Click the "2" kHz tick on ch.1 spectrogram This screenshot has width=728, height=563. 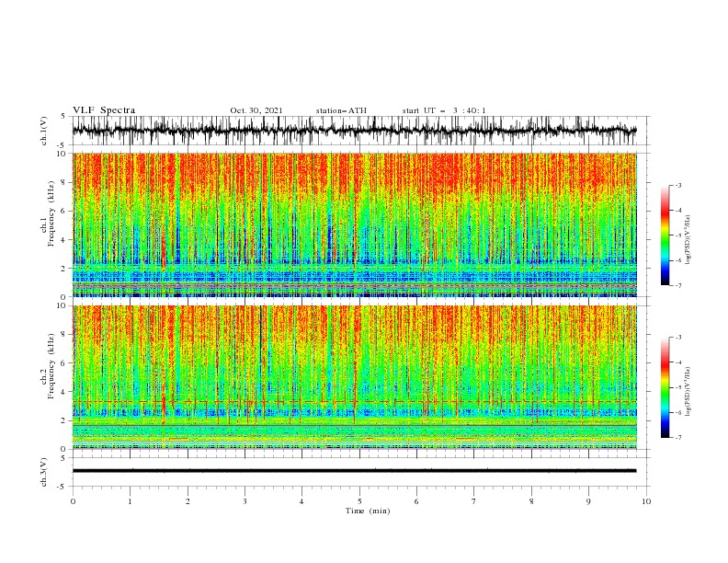[63, 269]
